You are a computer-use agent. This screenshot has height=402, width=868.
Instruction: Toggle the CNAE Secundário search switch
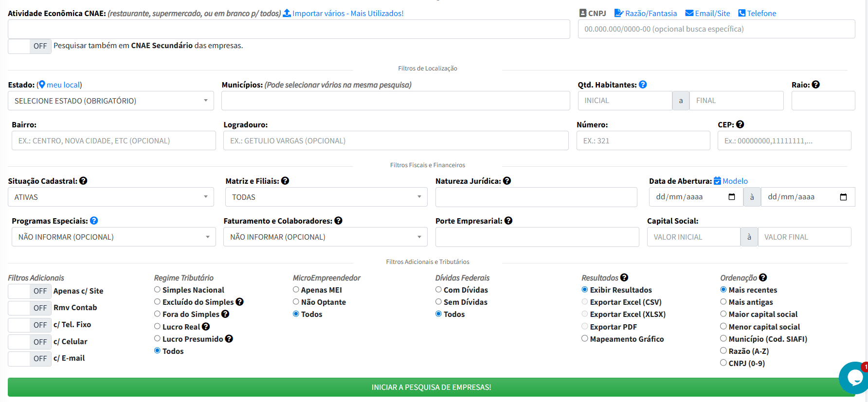[x=30, y=46]
